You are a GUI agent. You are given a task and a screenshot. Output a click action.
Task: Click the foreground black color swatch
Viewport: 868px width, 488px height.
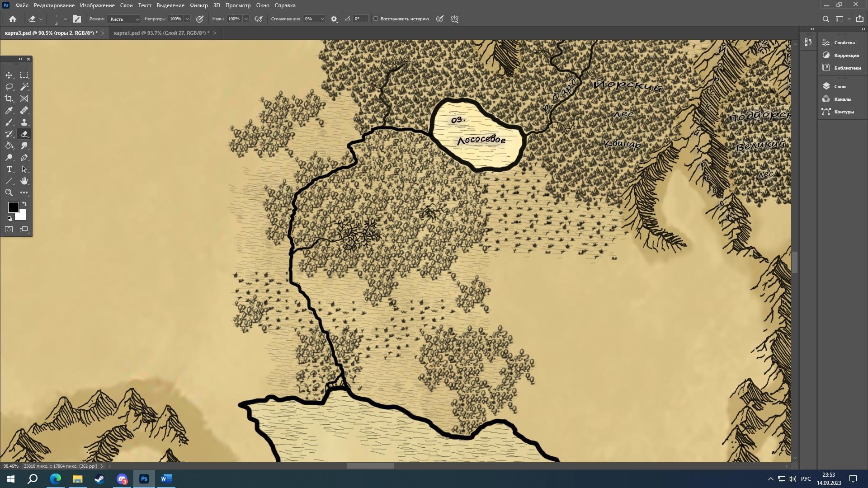(x=13, y=207)
